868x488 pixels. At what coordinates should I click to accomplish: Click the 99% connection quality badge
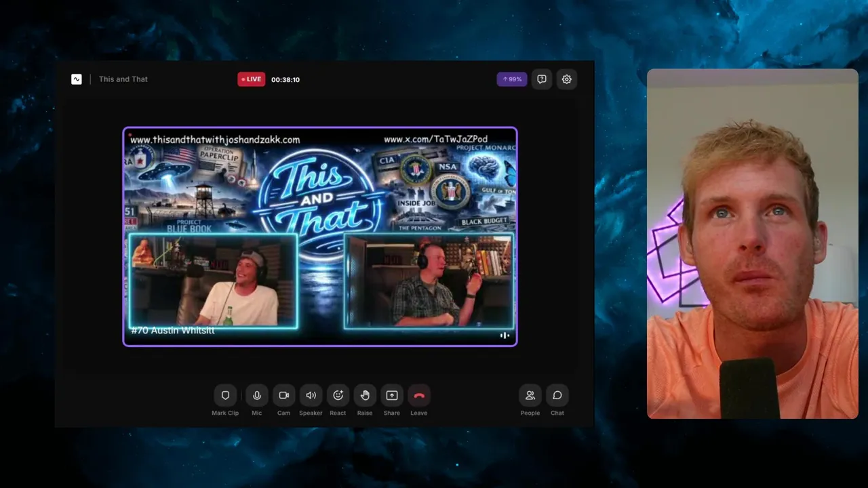(512, 79)
